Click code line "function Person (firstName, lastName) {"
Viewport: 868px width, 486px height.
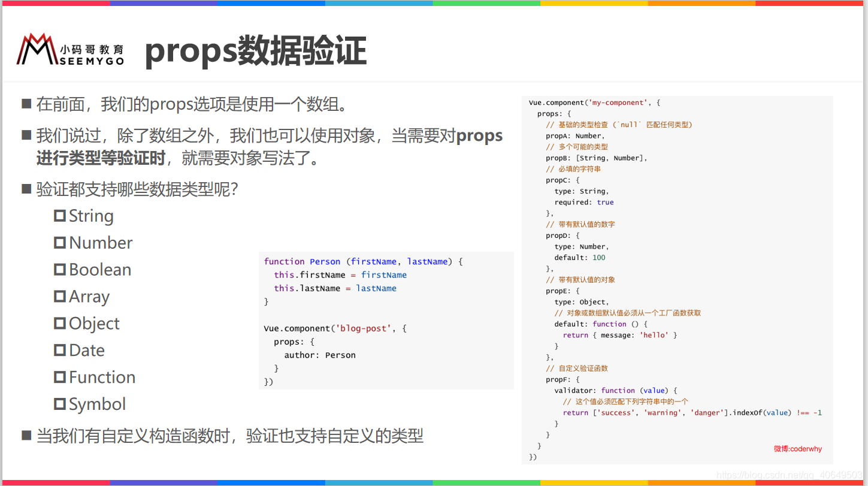[364, 261]
